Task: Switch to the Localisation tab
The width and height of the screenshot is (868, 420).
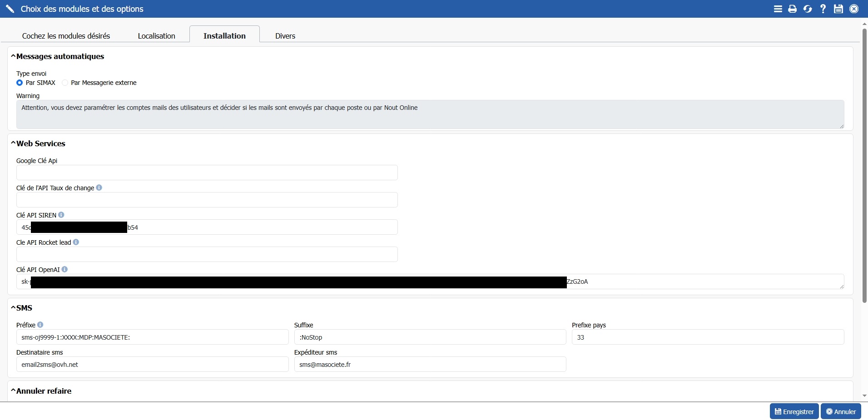Action: pos(156,36)
